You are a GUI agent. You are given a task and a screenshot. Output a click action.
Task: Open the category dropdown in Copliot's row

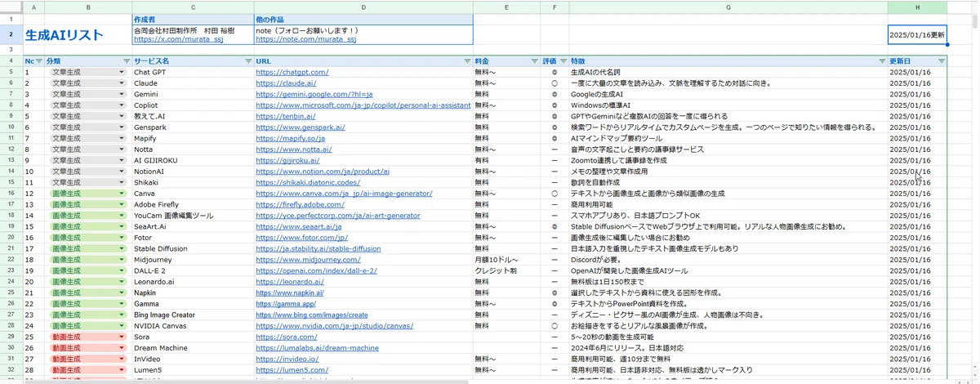coord(122,105)
